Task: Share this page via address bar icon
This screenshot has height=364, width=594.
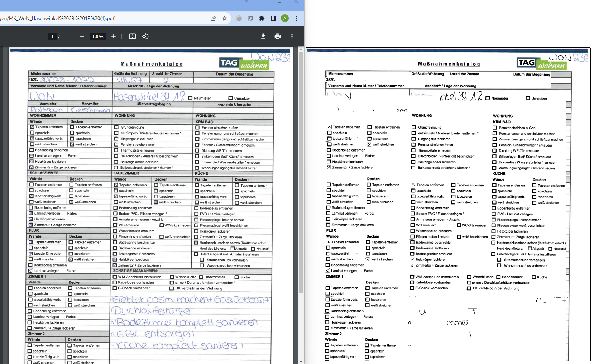Action: click(x=213, y=18)
